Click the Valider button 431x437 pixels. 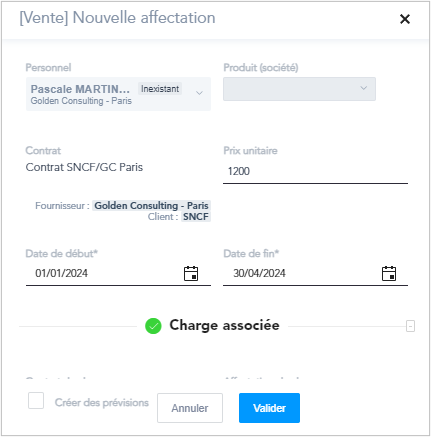269,408
